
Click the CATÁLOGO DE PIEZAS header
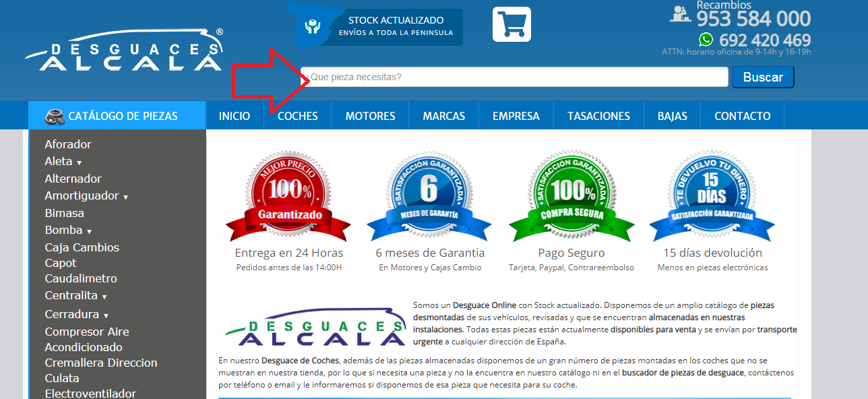(117, 116)
